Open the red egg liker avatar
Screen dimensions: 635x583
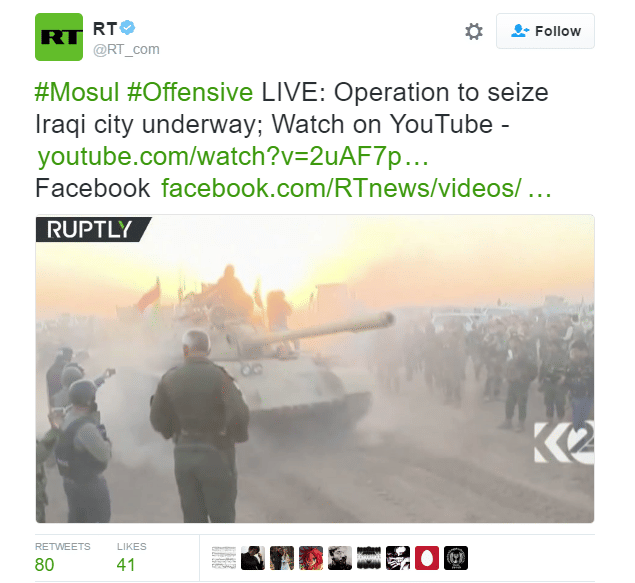point(427,558)
